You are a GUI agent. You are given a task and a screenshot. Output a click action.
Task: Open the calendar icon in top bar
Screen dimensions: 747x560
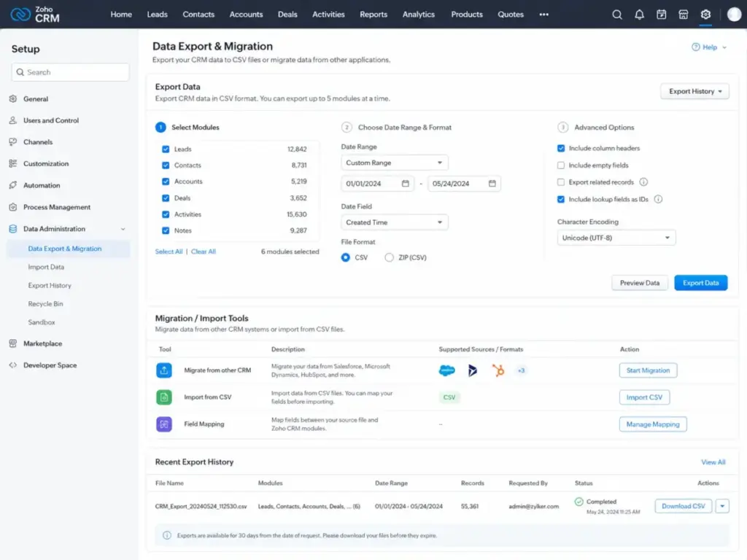pos(661,15)
